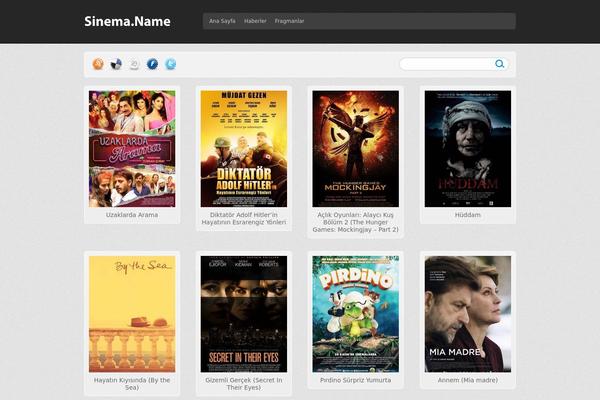Open the By the Sea poster
Screen dimensions: 600x400
coord(132,314)
